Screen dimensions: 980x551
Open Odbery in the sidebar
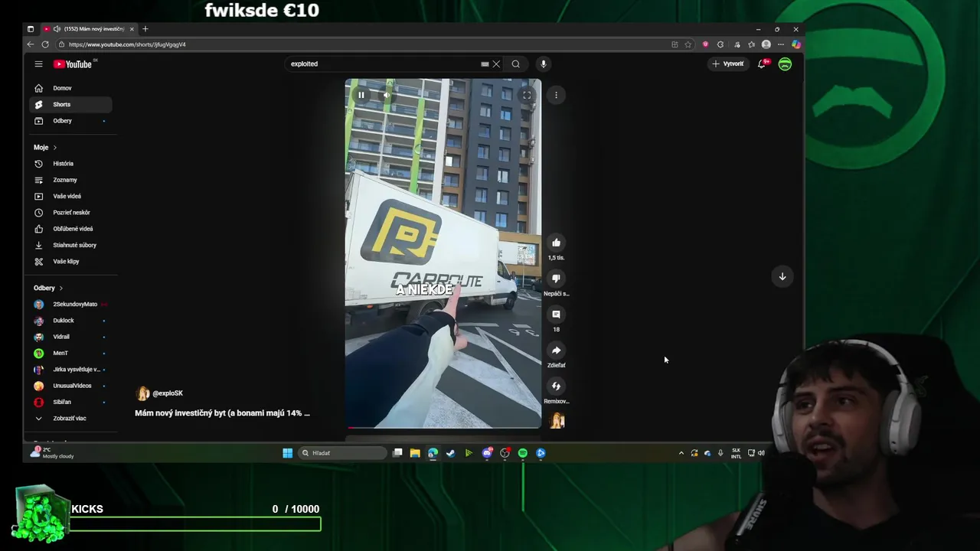(71, 121)
